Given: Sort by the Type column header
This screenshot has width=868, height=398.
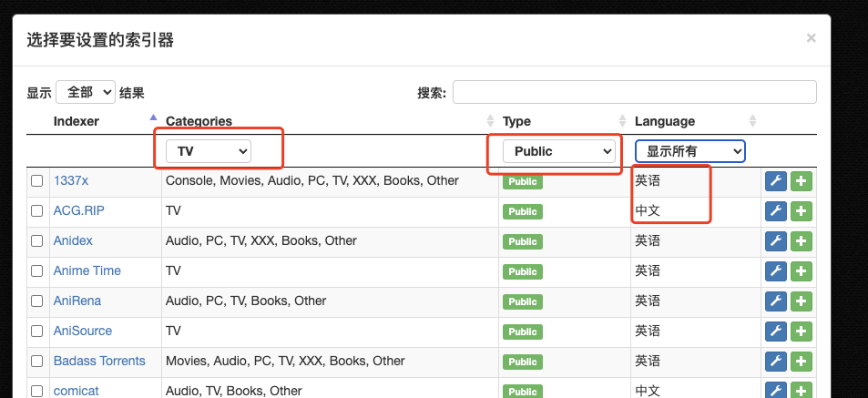Looking at the screenshot, I should tap(516, 121).
